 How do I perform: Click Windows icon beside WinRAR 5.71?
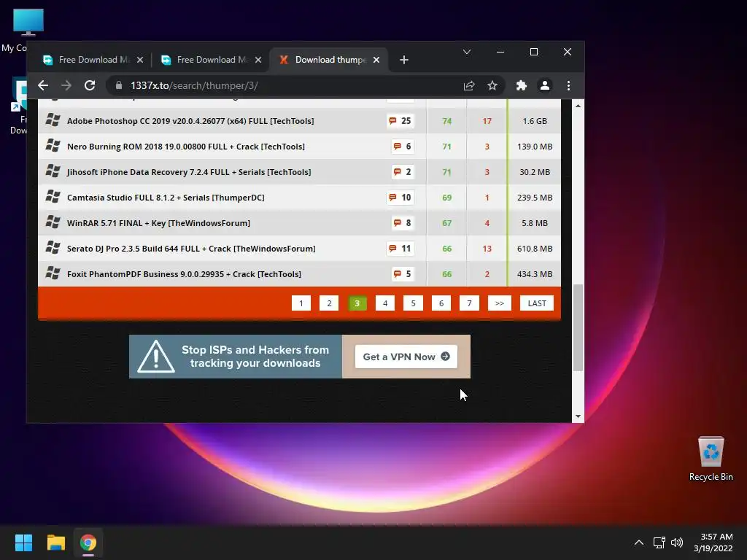click(x=53, y=222)
